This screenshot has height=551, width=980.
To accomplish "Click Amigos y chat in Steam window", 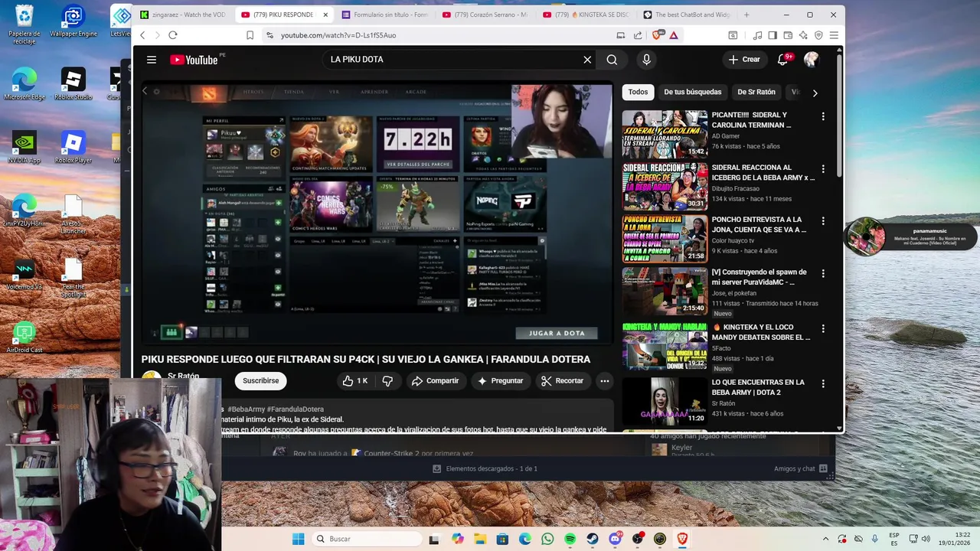I will [x=801, y=468].
